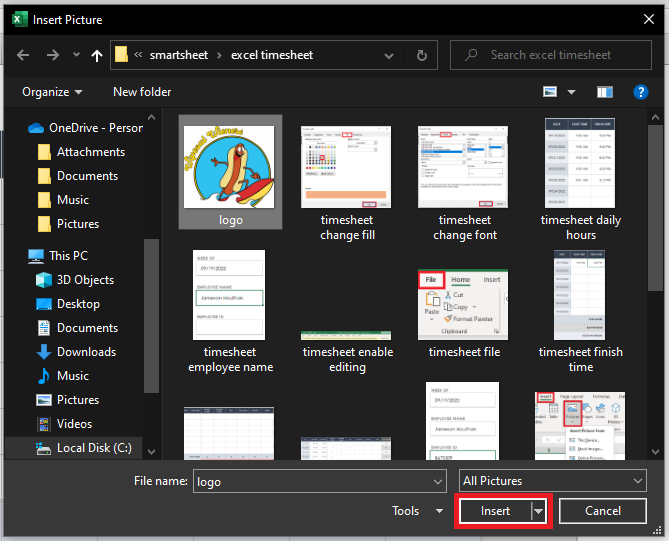Click the Up one level arrow
Viewport: 669px width, 541px height.
click(97, 55)
